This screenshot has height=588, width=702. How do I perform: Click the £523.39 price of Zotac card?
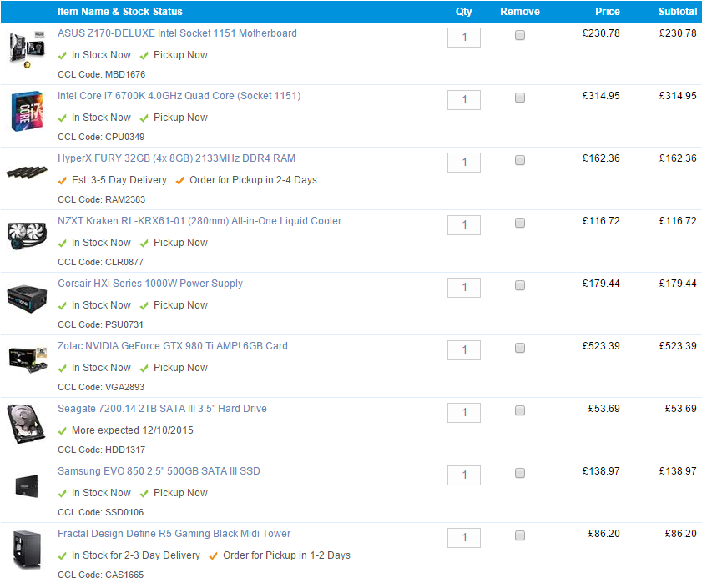[601, 346]
